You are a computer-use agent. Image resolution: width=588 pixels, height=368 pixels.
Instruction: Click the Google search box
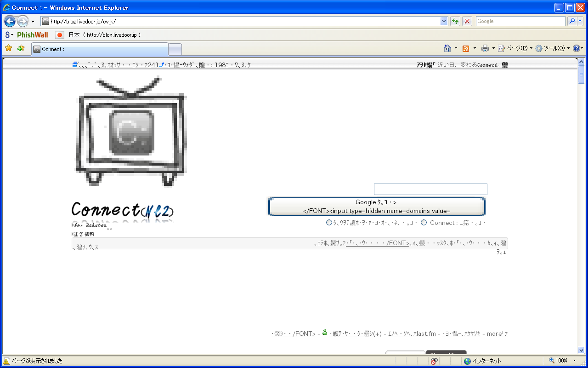click(x=520, y=21)
